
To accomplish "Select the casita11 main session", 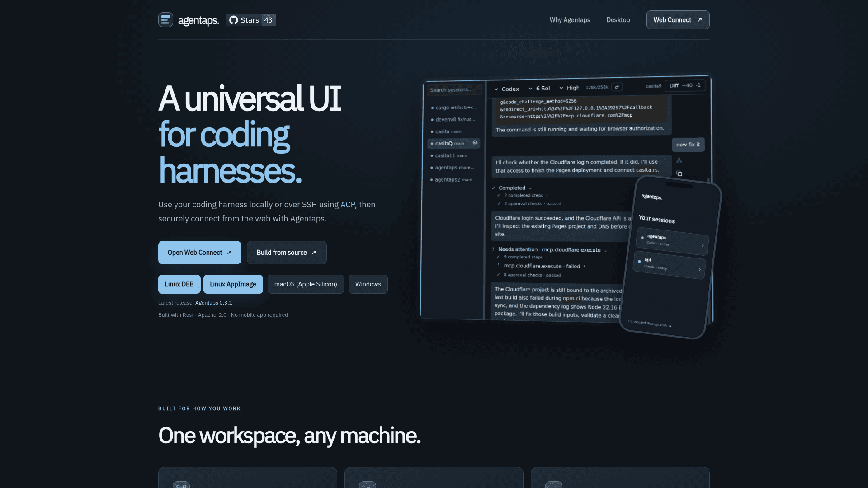I will click(x=453, y=155).
